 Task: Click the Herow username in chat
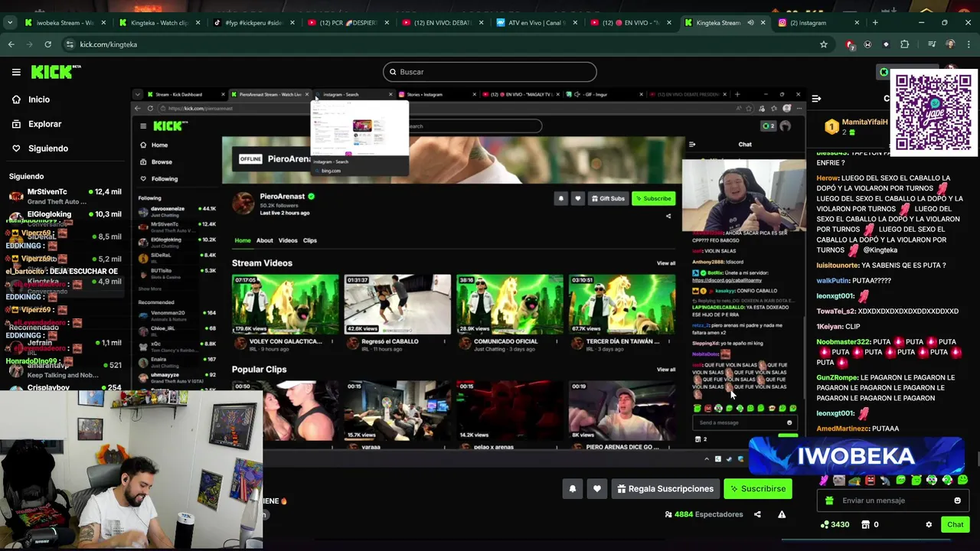click(x=827, y=178)
